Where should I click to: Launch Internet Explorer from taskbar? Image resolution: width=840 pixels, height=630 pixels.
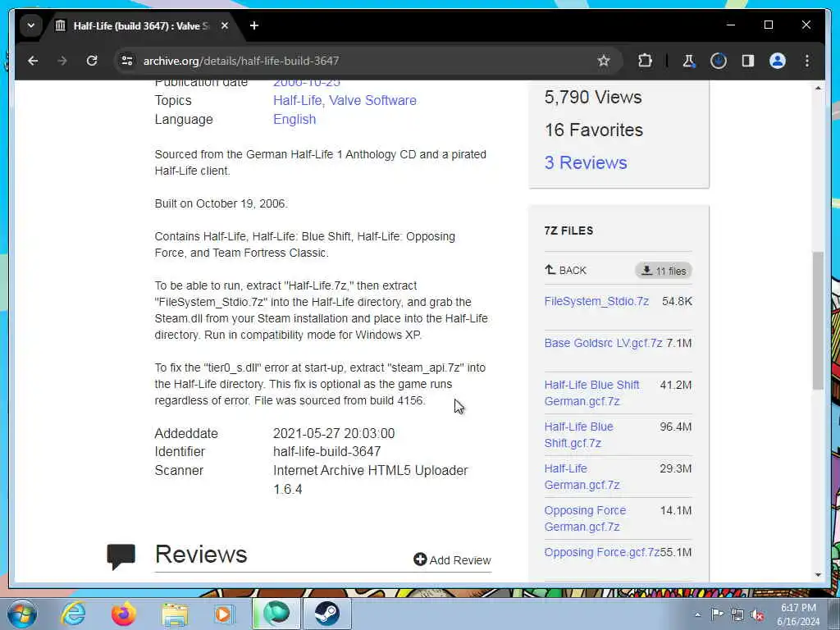pos(73,614)
